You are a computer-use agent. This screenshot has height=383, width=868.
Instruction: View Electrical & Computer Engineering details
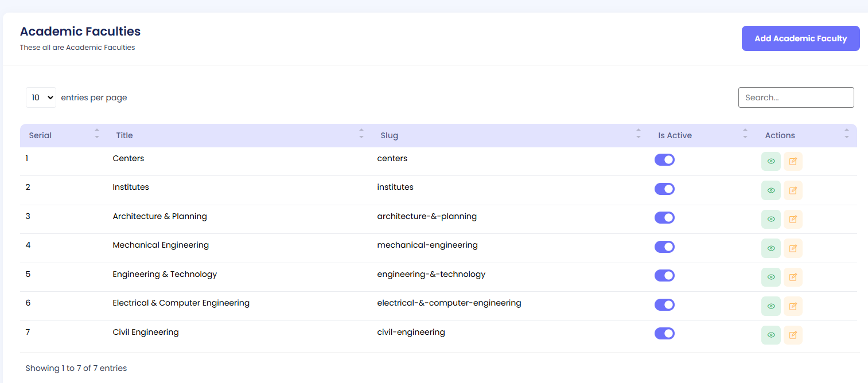(770, 306)
